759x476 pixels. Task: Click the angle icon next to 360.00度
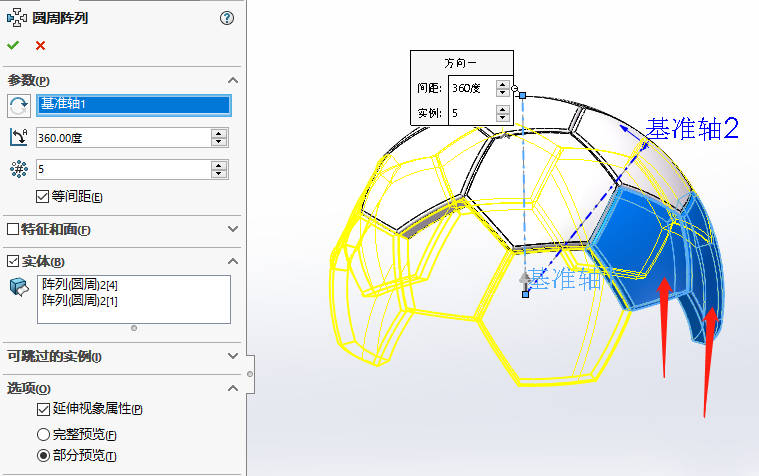[x=18, y=138]
